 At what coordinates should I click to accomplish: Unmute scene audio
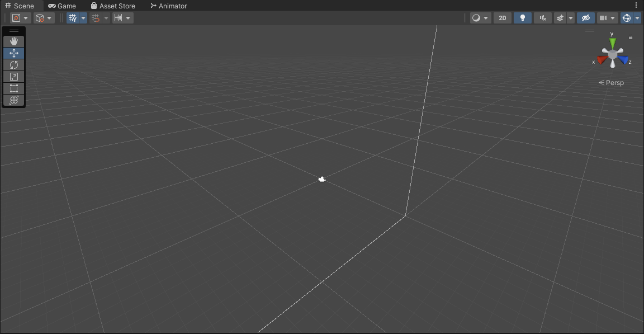pos(542,17)
